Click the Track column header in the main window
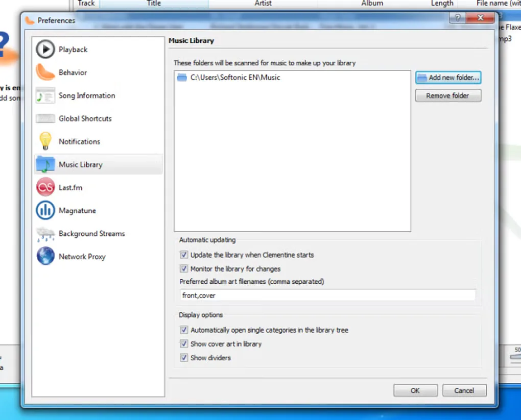This screenshot has width=521, height=420. click(86, 4)
